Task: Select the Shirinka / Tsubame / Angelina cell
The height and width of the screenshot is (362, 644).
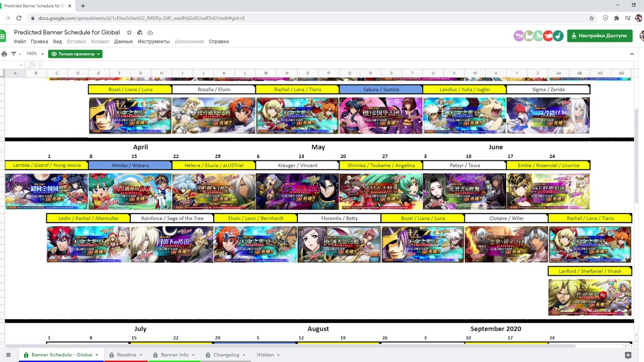Action: click(x=381, y=165)
